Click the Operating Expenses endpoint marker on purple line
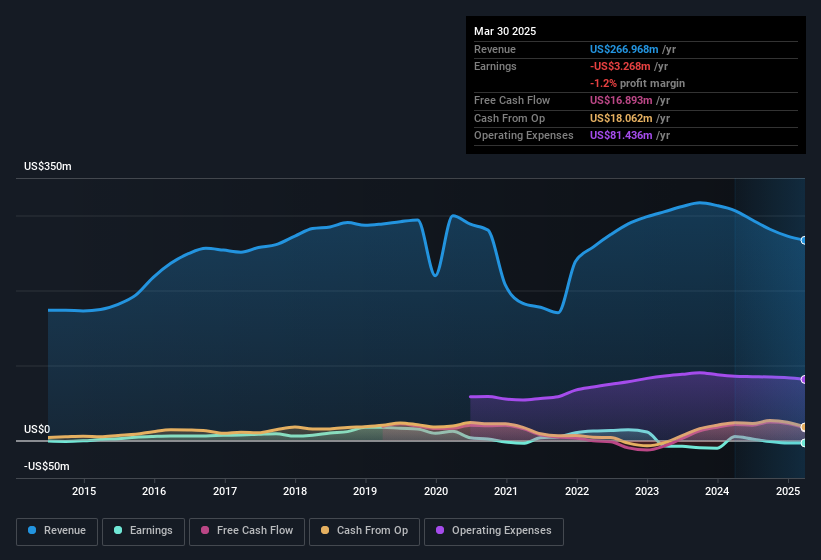Screen dimensions: 821x560 tap(804, 379)
